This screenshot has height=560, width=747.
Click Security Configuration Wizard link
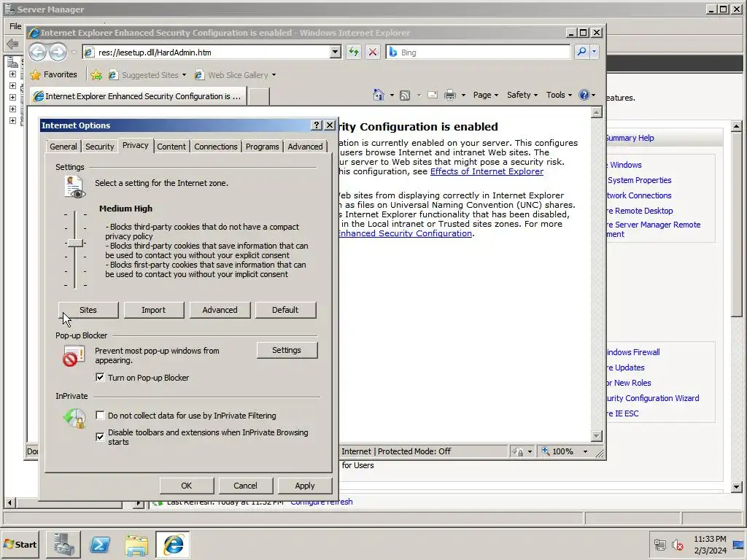653,398
